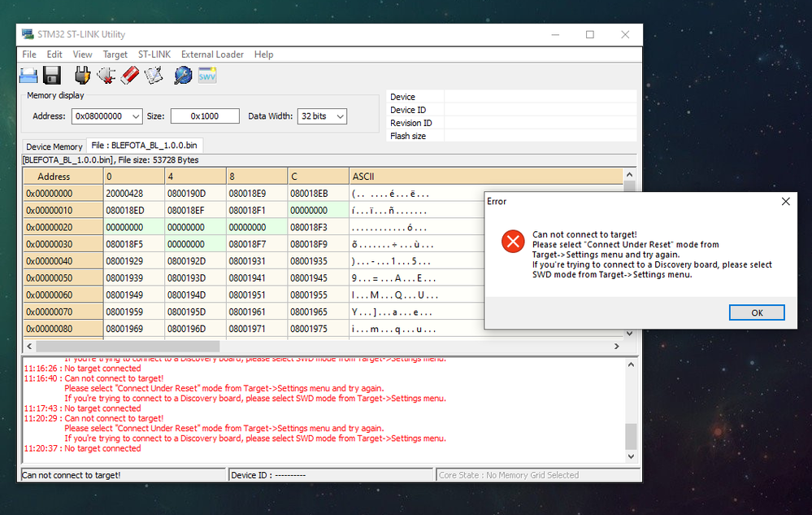Select cell 080018F7 in row 0x00000030

(x=257, y=245)
